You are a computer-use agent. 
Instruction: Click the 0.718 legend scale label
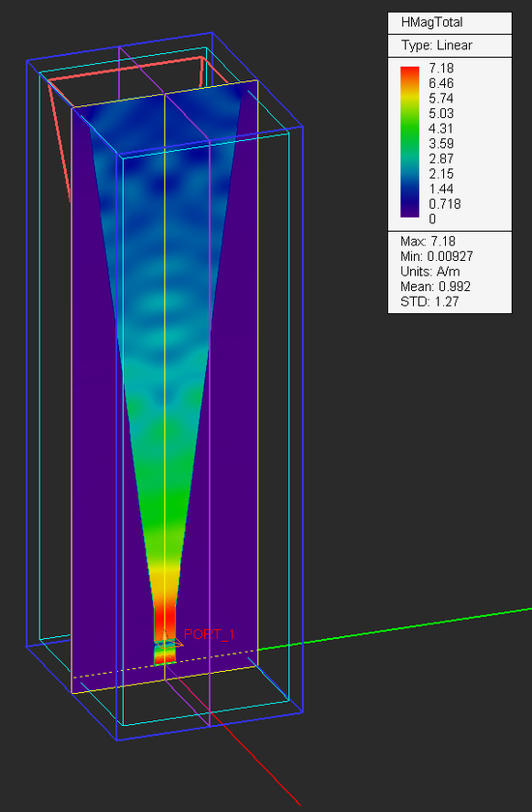coord(444,204)
